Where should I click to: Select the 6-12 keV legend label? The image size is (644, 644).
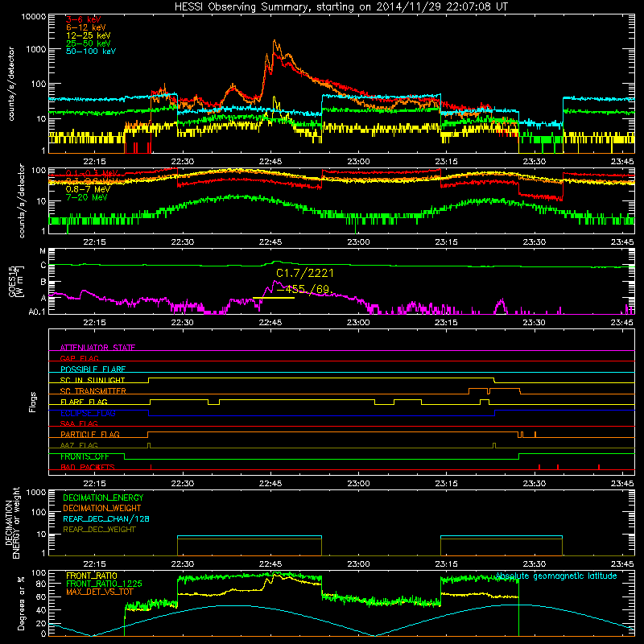[86, 27]
